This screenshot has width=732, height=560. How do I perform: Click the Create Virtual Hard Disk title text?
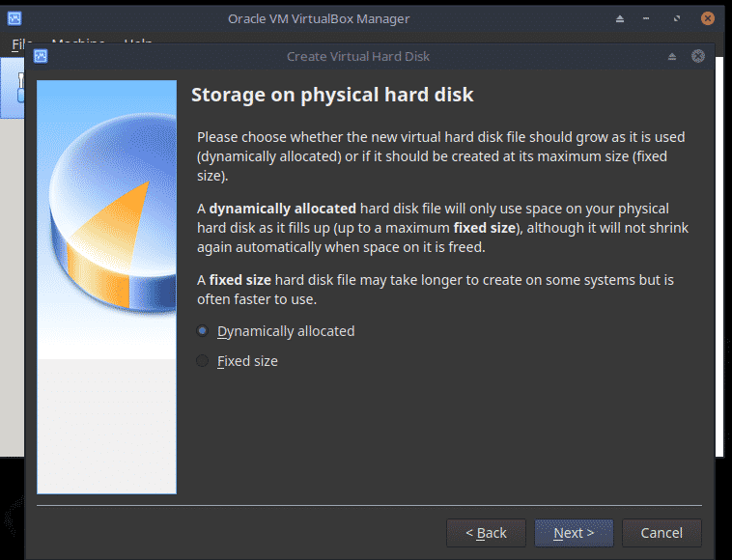click(358, 56)
